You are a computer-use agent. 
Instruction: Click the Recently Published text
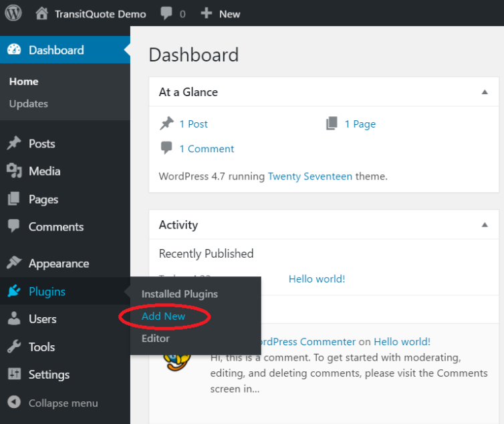pyautogui.click(x=206, y=254)
